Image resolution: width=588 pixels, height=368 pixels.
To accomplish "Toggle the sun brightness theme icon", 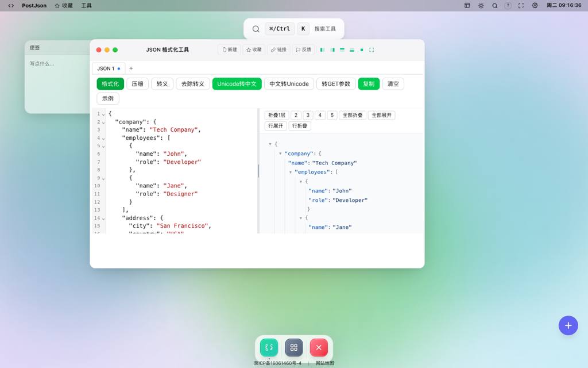I will 481,6.
